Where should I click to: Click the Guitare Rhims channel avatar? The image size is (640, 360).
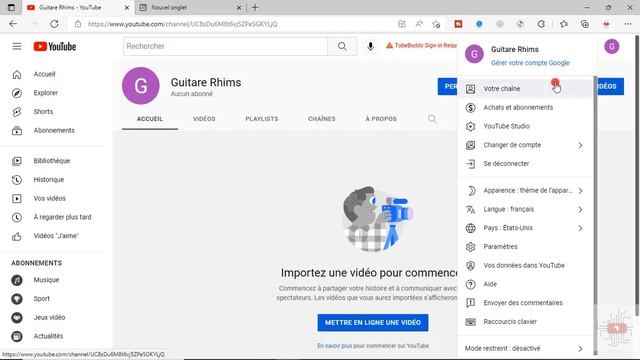click(141, 86)
